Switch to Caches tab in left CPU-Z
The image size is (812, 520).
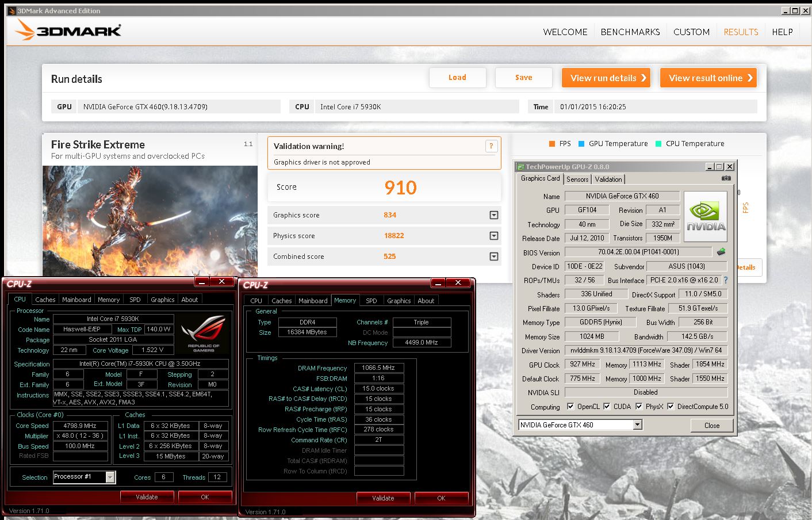pos(45,300)
